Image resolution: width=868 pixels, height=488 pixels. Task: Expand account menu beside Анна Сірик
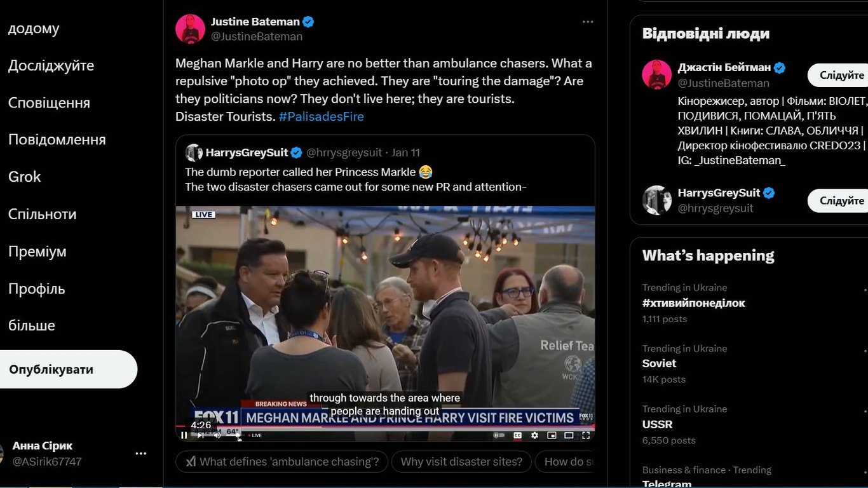pyautogui.click(x=141, y=453)
